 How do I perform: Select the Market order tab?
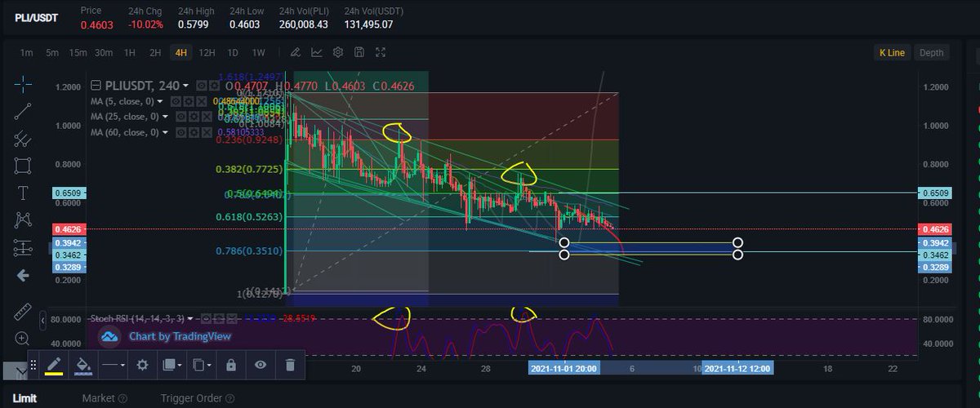pyautogui.click(x=99, y=398)
